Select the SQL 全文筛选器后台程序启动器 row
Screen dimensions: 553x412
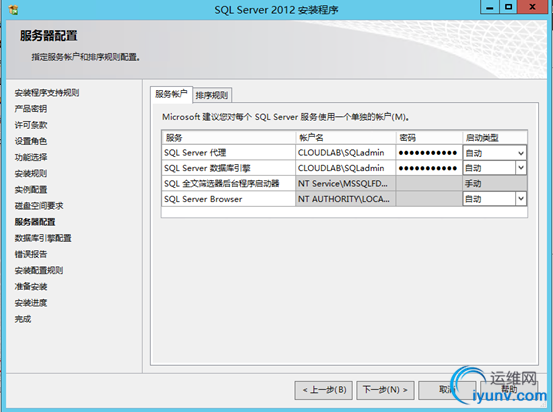229,183
